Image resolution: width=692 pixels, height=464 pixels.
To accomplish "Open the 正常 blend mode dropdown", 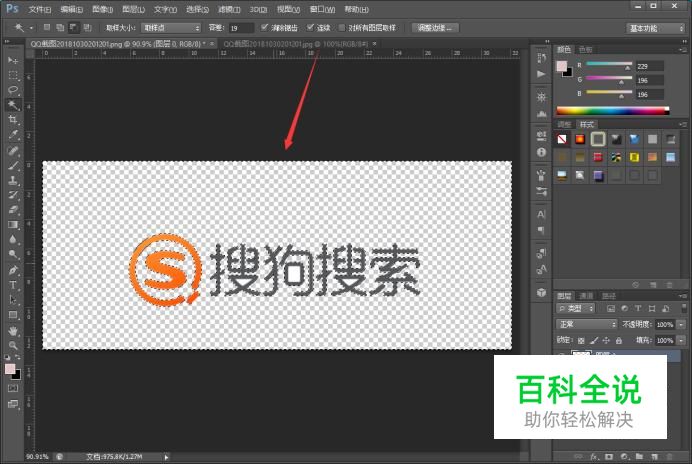I will 587,324.
